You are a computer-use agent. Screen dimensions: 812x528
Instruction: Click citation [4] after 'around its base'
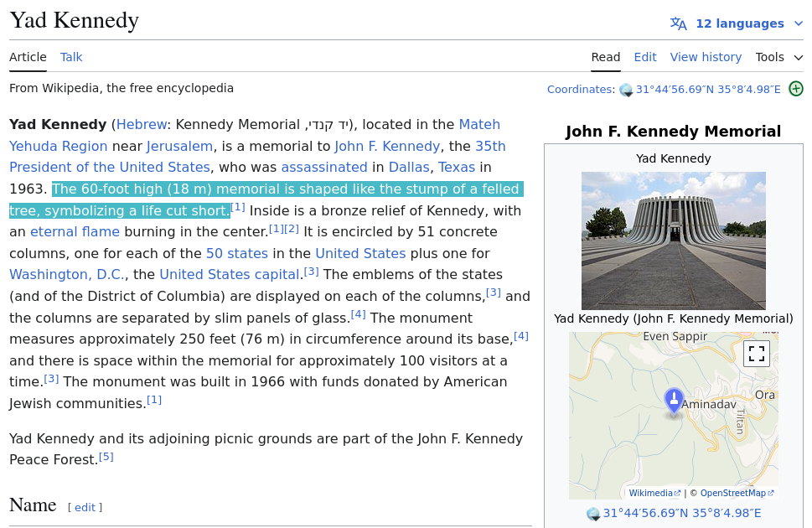pos(521,336)
